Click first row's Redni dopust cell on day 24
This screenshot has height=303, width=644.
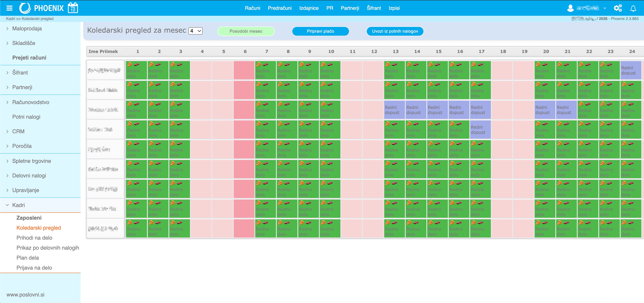[x=631, y=70]
